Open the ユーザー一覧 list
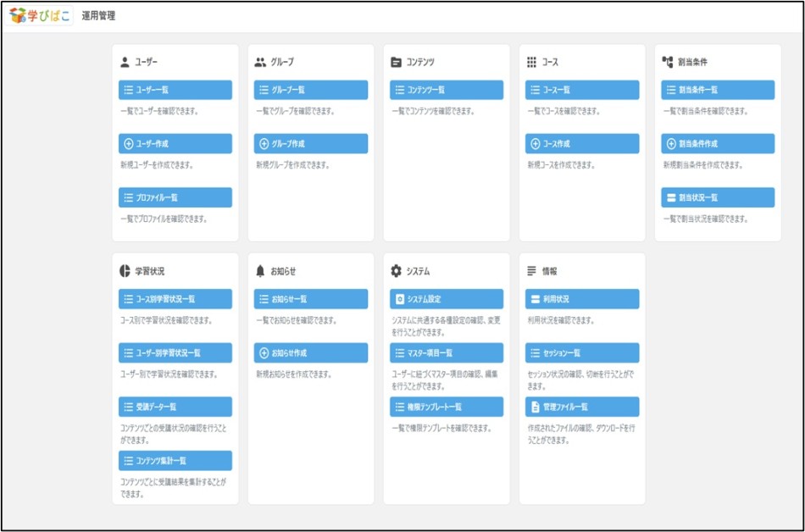Viewport: 805px width, 532px height. coord(175,90)
